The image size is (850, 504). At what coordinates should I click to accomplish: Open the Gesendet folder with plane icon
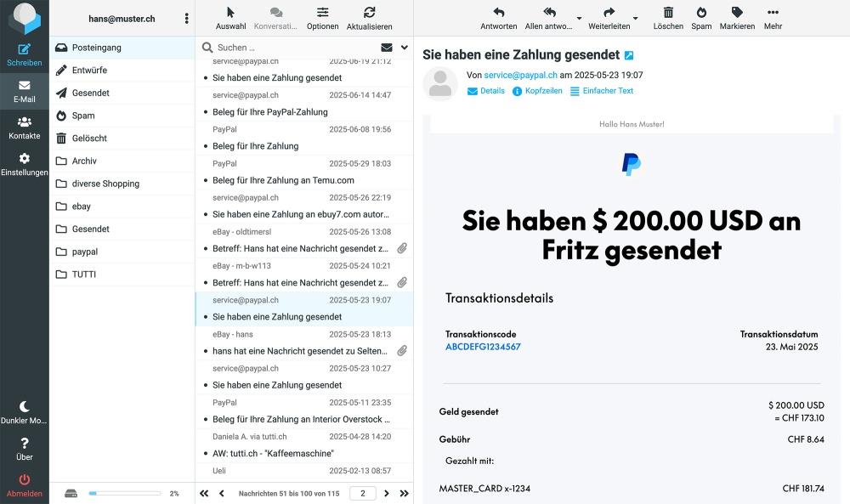[122, 93]
